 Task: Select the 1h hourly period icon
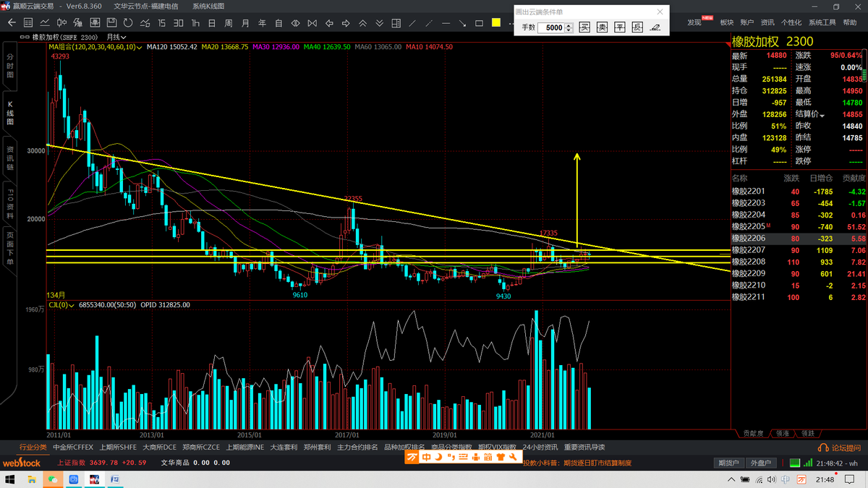click(195, 23)
